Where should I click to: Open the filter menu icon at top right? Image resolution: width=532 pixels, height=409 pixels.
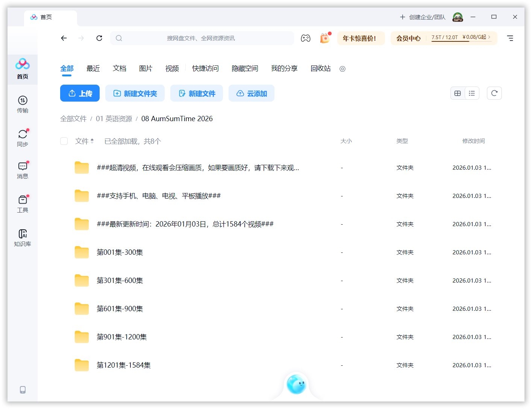[x=510, y=38]
